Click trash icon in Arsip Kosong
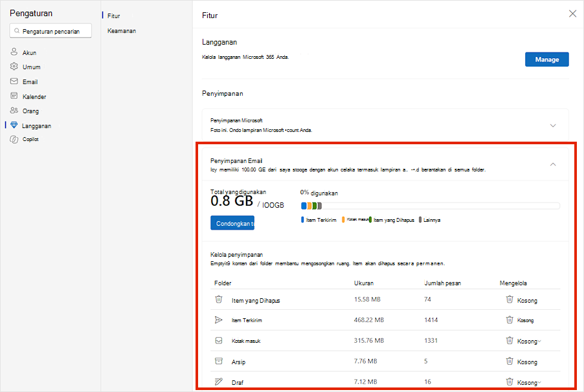Screen dimensions: 584x392 [510, 361]
